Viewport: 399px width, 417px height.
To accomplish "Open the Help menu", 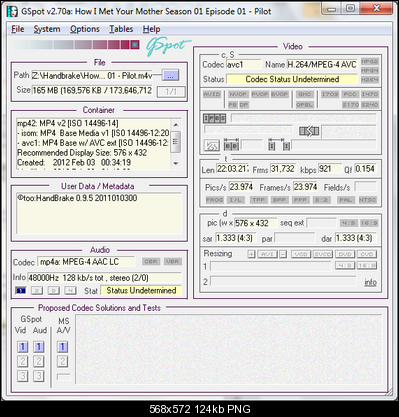I will (x=151, y=29).
